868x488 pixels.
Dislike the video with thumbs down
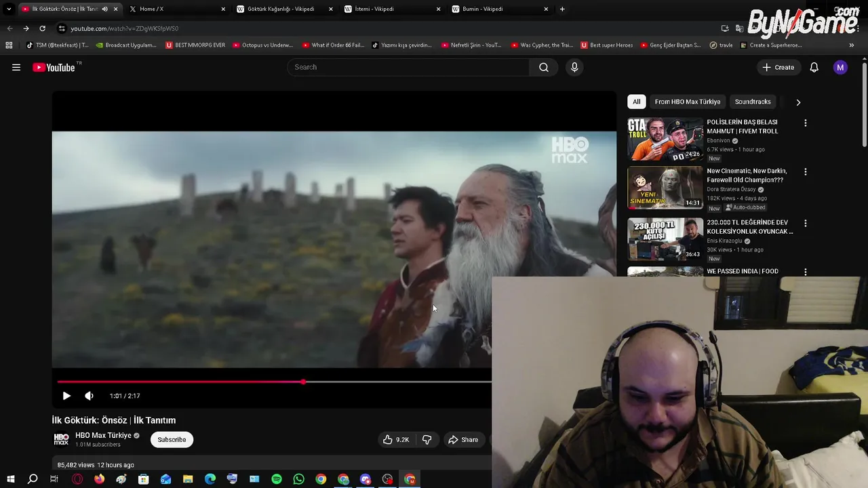pos(427,439)
